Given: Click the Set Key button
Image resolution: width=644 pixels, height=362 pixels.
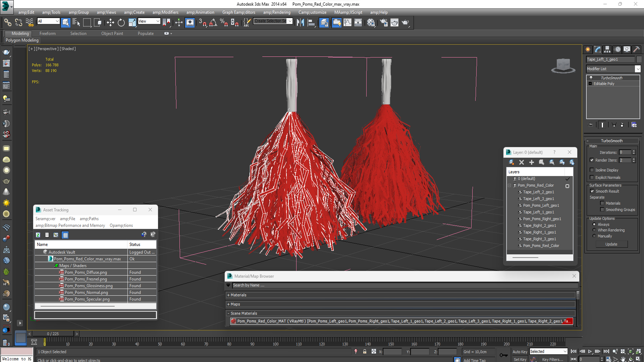Looking at the screenshot, I should (520, 359).
